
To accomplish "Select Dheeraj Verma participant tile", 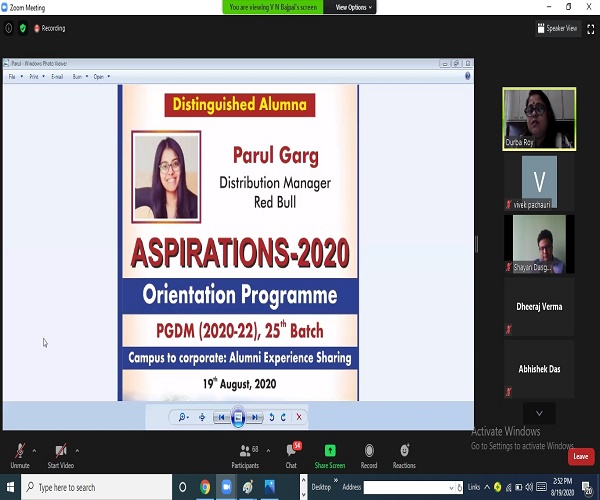I will click(539, 307).
